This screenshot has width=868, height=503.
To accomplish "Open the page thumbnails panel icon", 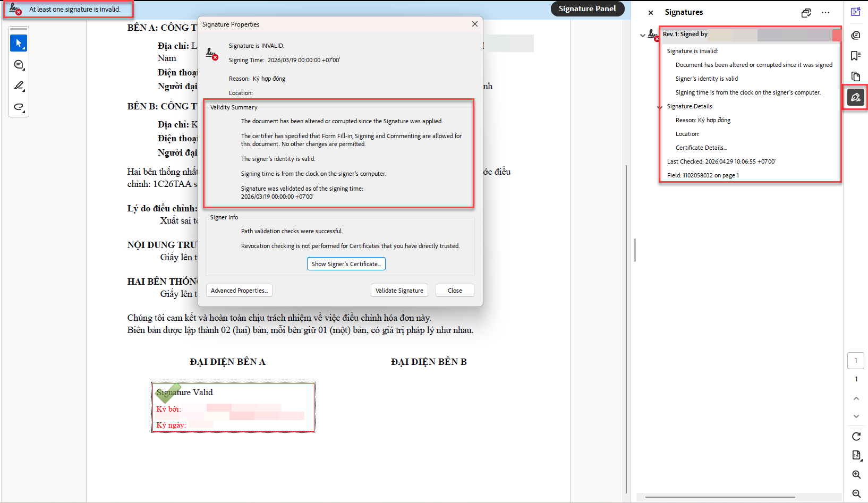I will (855, 76).
